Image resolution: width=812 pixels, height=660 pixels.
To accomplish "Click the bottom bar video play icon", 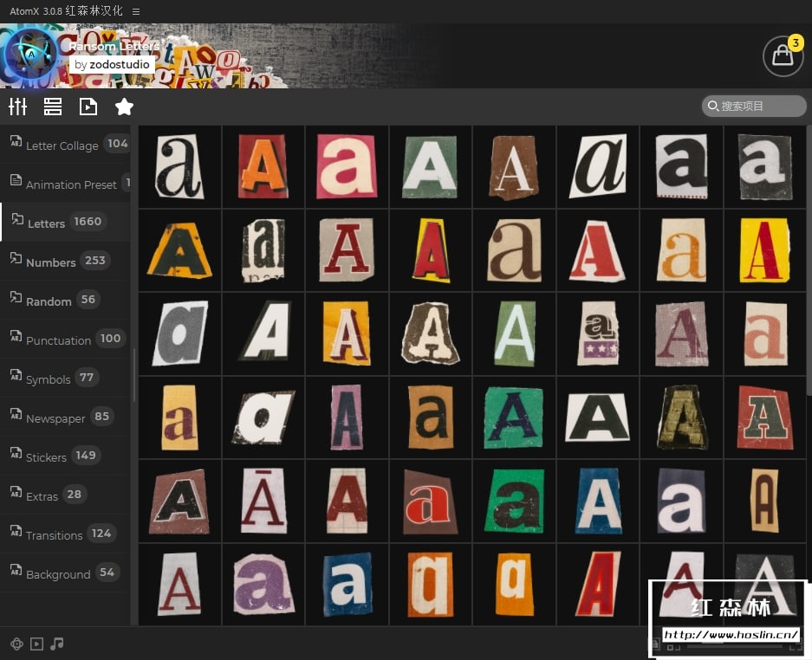I will click(x=36, y=644).
